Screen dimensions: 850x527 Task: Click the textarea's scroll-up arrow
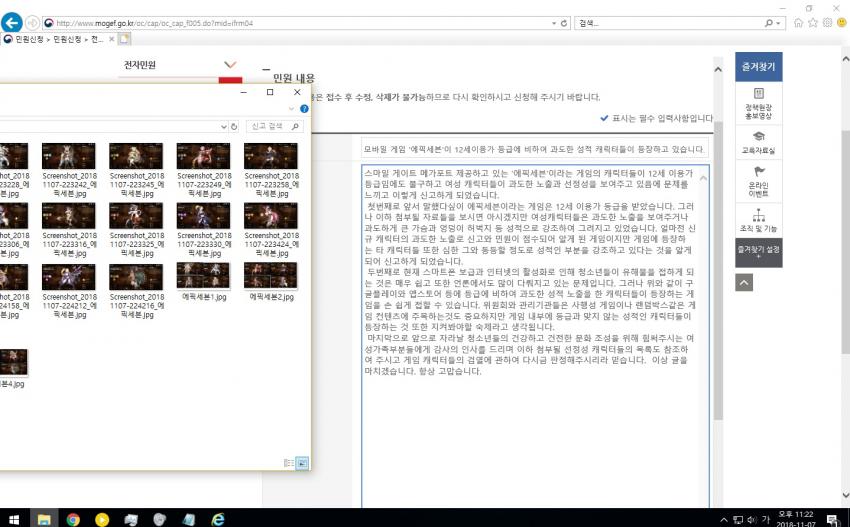[x=703, y=178]
